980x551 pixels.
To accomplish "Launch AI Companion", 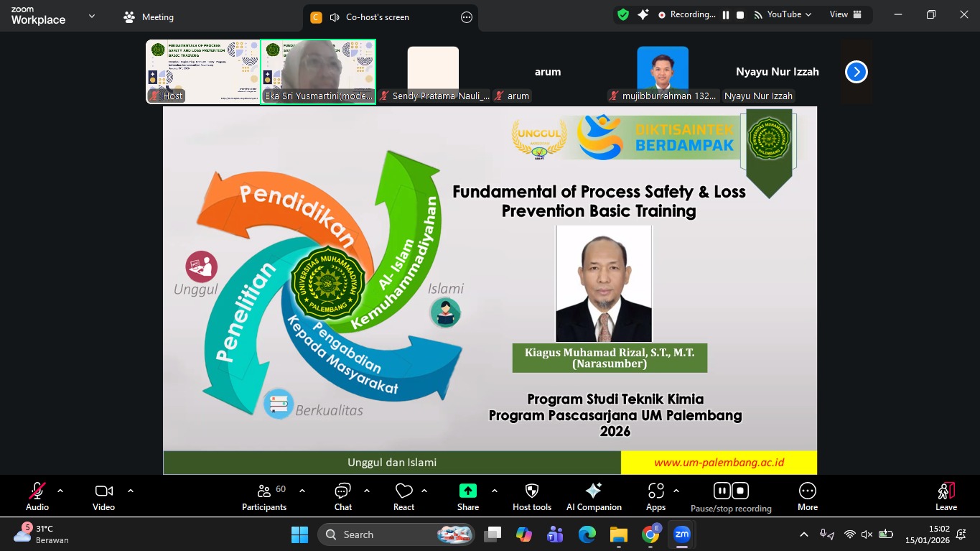I will [594, 496].
